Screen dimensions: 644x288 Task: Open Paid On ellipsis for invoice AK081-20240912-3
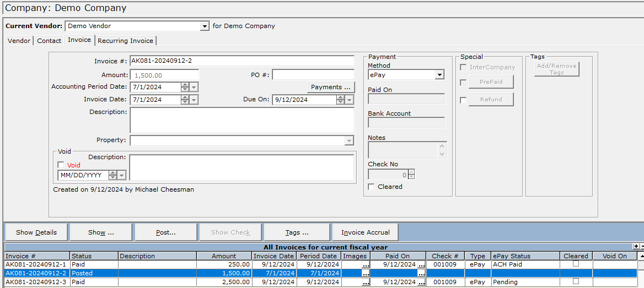point(421,282)
